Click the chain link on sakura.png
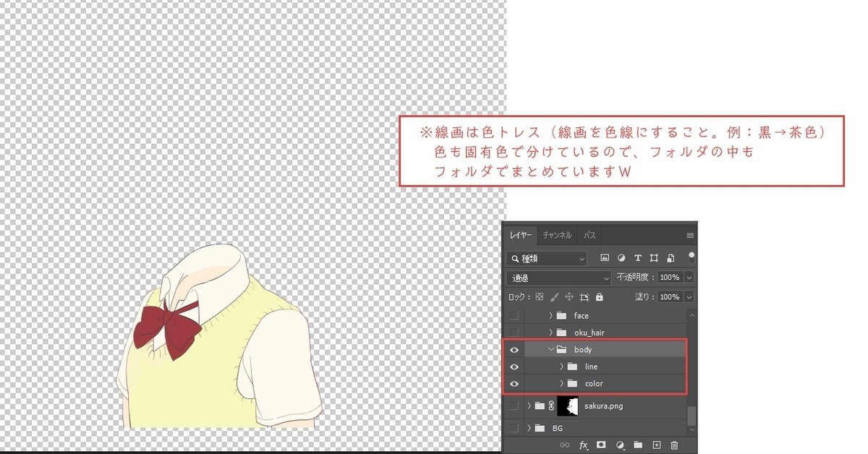 (551, 406)
